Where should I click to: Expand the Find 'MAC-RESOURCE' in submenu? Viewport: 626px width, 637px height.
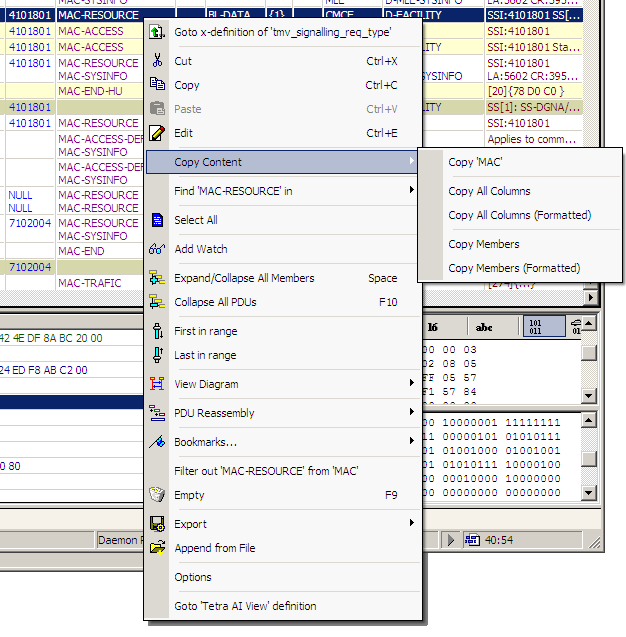point(411,191)
